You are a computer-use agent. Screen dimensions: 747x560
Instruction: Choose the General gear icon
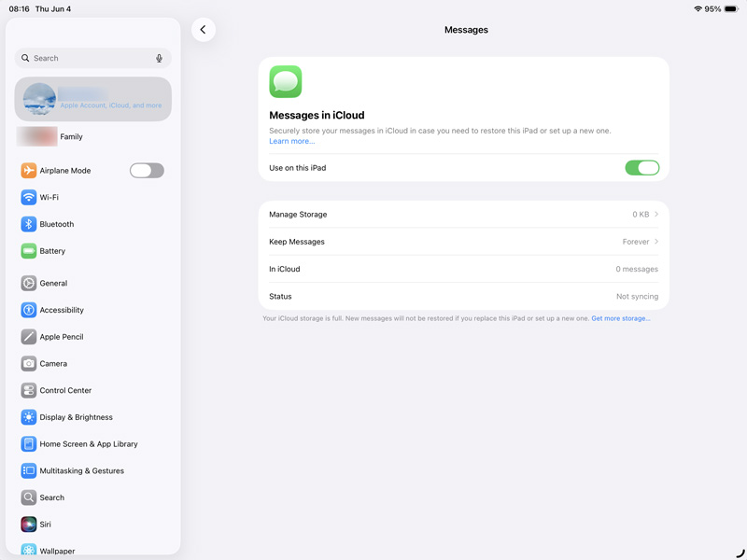(x=29, y=284)
